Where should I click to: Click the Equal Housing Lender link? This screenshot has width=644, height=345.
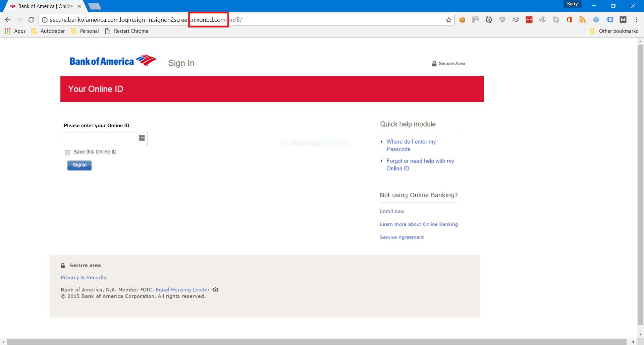tap(182, 290)
